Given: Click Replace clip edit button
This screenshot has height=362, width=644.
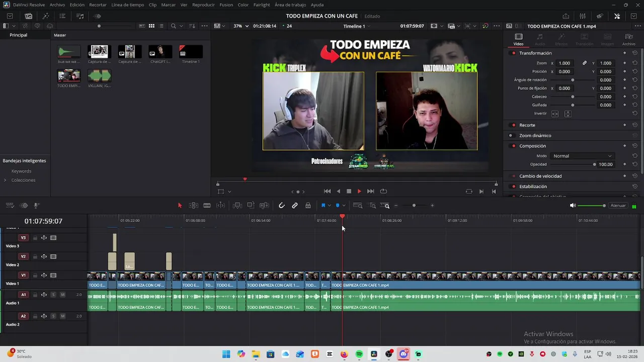Looking at the screenshot, I should point(264,205).
